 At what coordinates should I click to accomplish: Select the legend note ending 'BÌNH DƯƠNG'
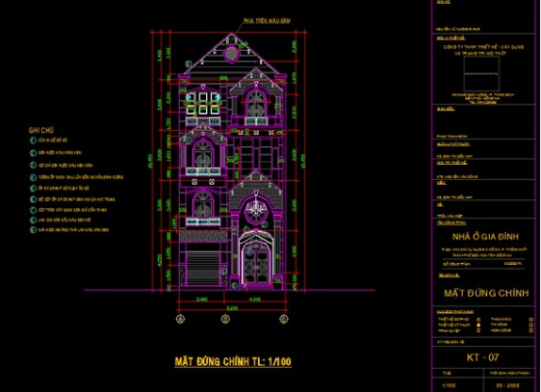[81, 177]
